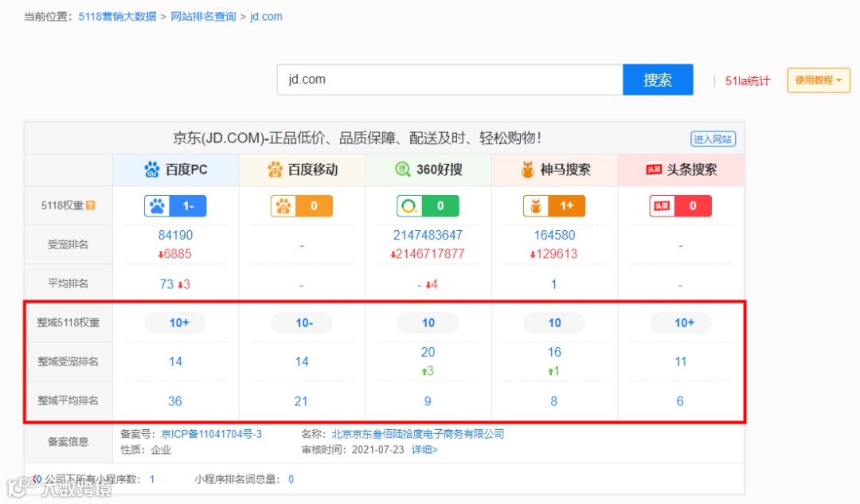This screenshot has height=504, width=860.
Task: Click the 神马搜索 owl icon
Action: point(528,170)
